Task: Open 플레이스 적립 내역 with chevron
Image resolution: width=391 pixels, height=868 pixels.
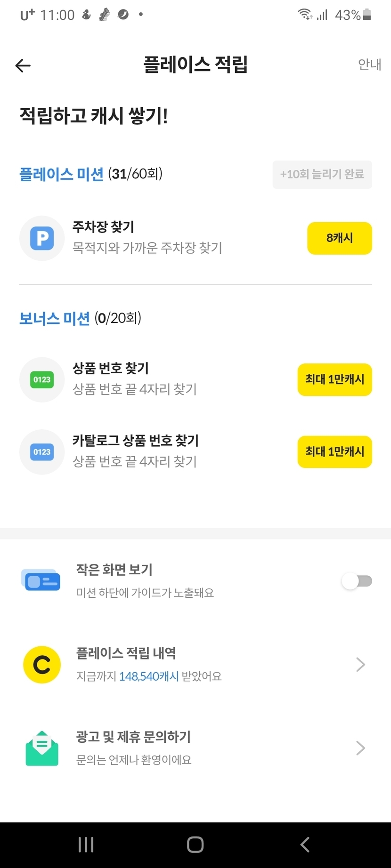Action: 360,665
